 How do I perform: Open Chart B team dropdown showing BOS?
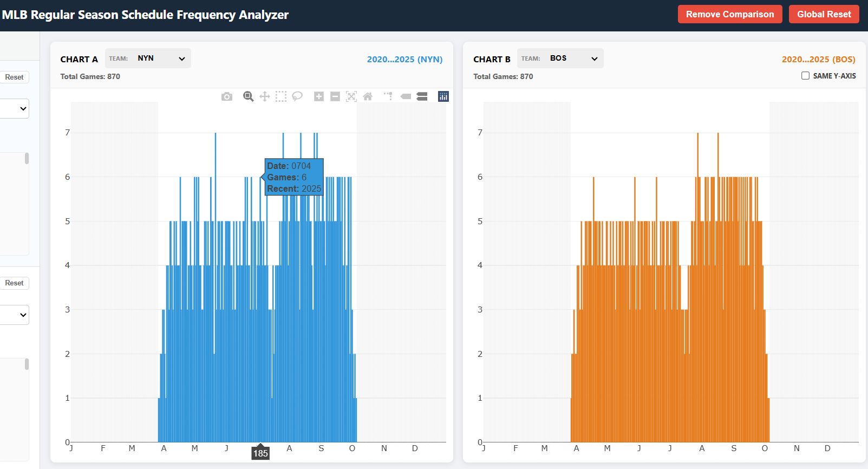point(573,58)
